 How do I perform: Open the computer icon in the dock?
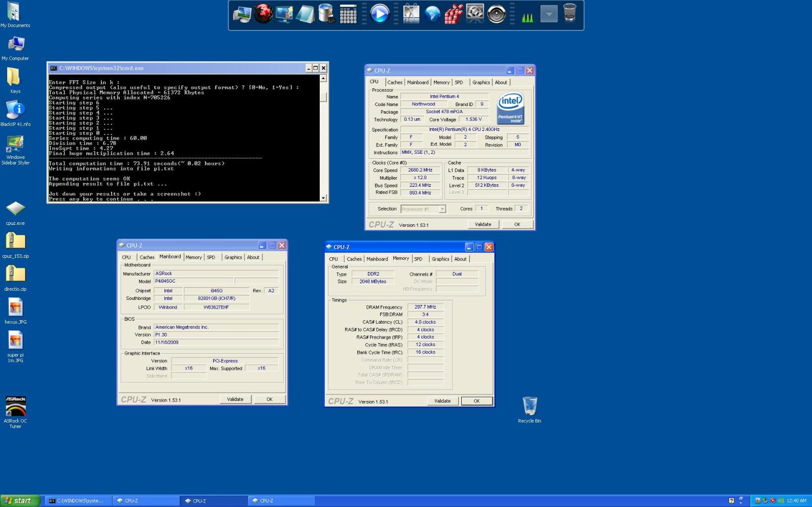pyautogui.click(x=242, y=14)
